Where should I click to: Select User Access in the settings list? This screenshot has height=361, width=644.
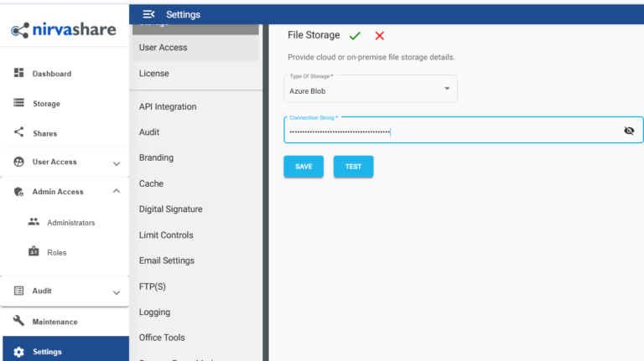click(195, 48)
